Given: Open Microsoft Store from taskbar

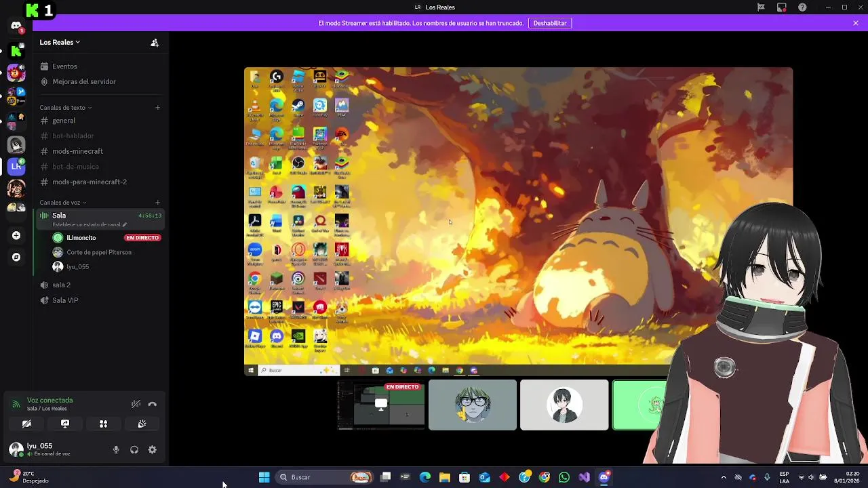Looking at the screenshot, I should (x=465, y=477).
